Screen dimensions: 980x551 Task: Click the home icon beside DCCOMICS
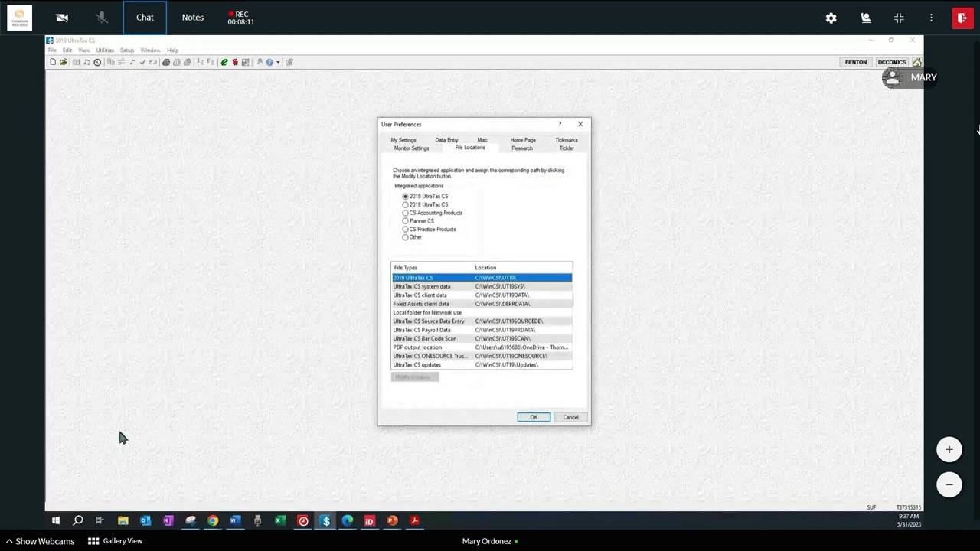pos(916,62)
